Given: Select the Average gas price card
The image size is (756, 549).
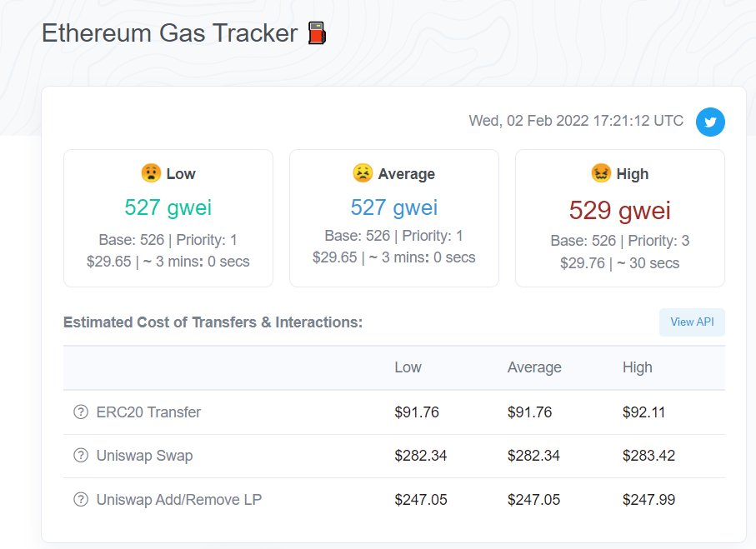Looking at the screenshot, I should [394, 218].
